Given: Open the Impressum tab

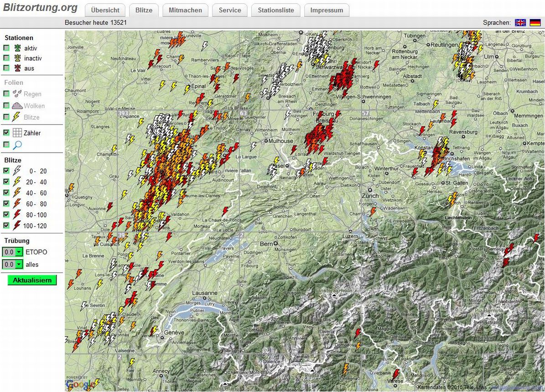Looking at the screenshot, I should (x=327, y=10).
